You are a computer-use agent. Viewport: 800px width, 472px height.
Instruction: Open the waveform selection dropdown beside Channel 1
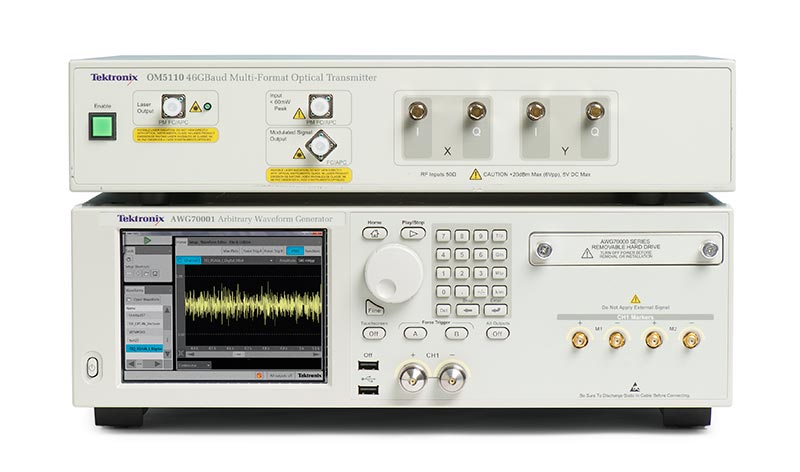pyautogui.click(x=239, y=261)
